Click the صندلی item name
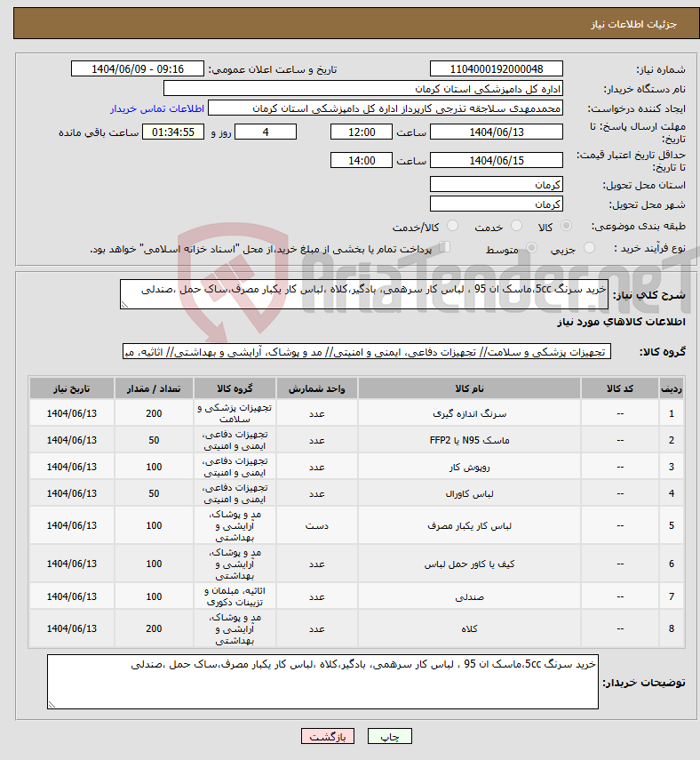 click(469, 597)
